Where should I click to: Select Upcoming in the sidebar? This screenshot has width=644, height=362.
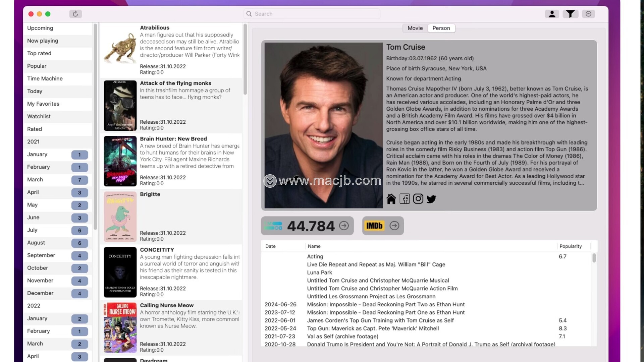[x=58, y=28]
